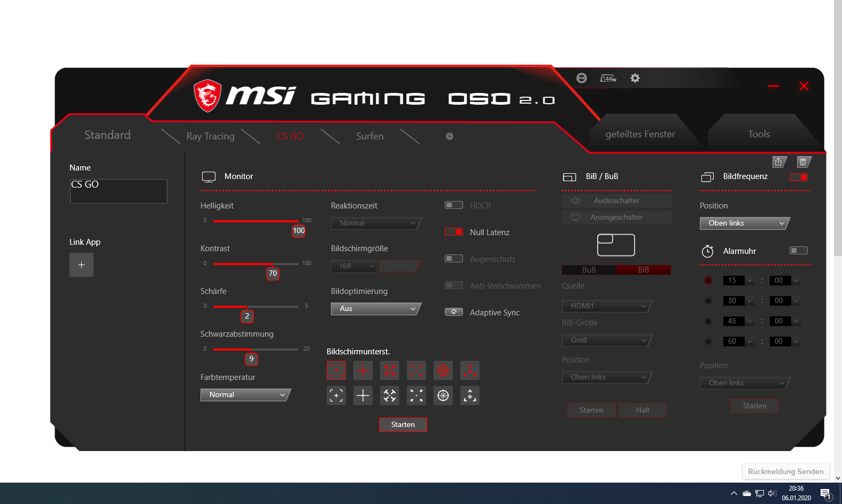
Task: Click the Halt button
Action: (643, 410)
